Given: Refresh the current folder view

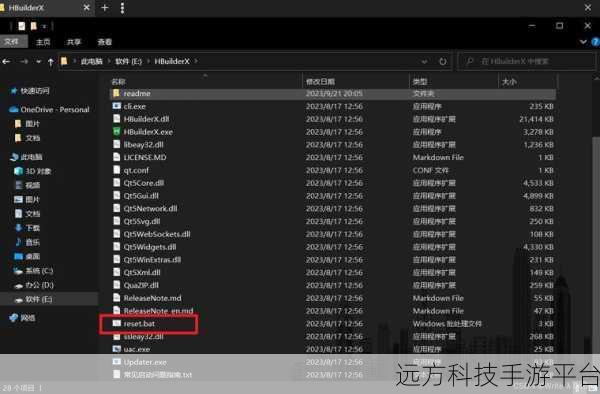Looking at the screenshot, I should (x=442, y=61).
